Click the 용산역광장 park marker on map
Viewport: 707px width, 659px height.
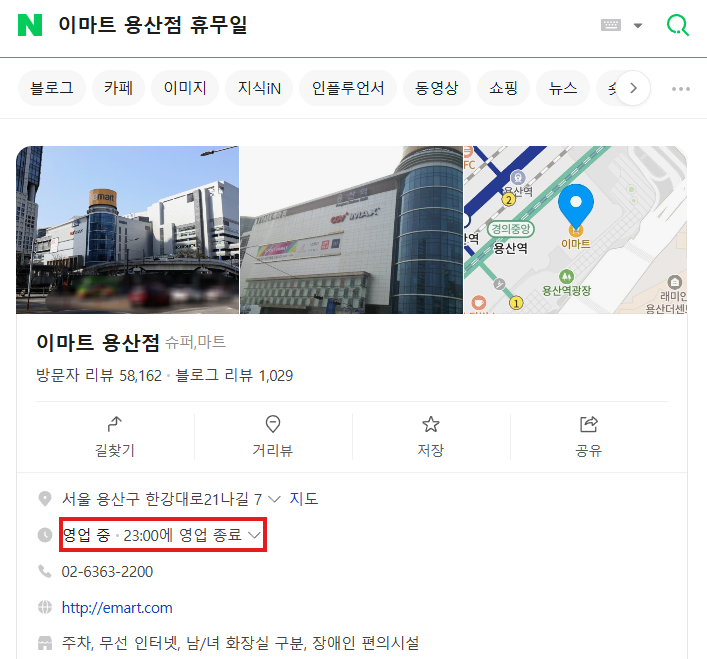[566, 283]
